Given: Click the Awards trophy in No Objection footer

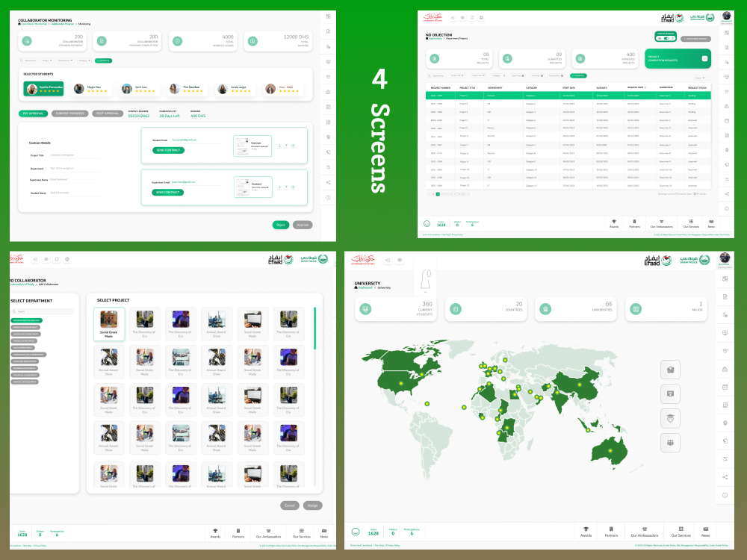Looking at the screenshot, I should pos(614,223).
